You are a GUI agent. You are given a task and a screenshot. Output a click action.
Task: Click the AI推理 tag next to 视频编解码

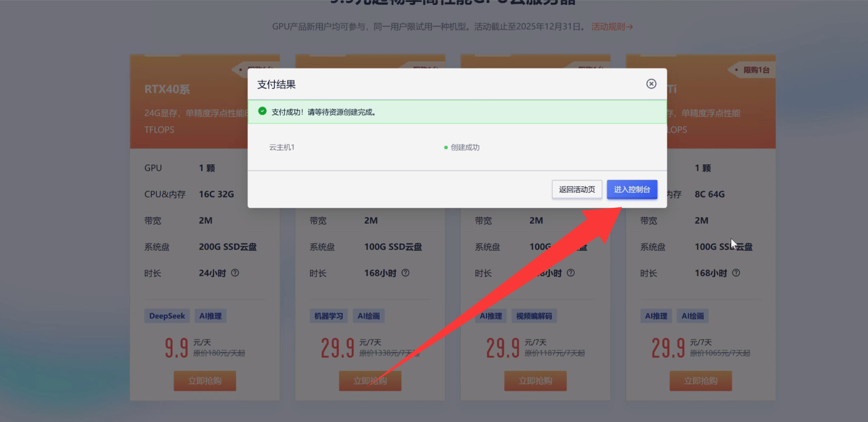(x=491, y=316)
